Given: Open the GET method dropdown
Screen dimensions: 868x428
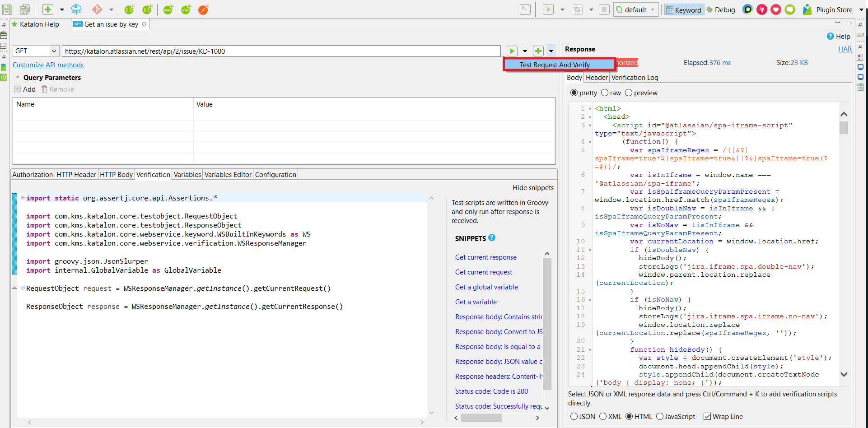Looking at the screenshot, I should (x=36, y=51).
